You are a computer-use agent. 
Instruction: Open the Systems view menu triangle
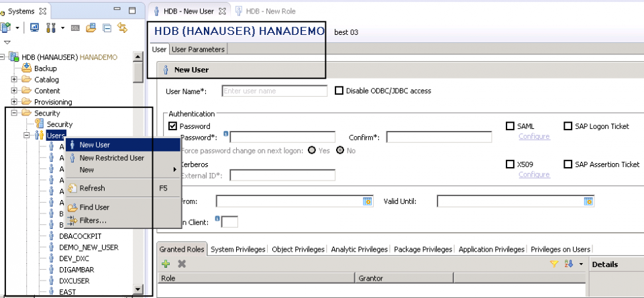7,42
